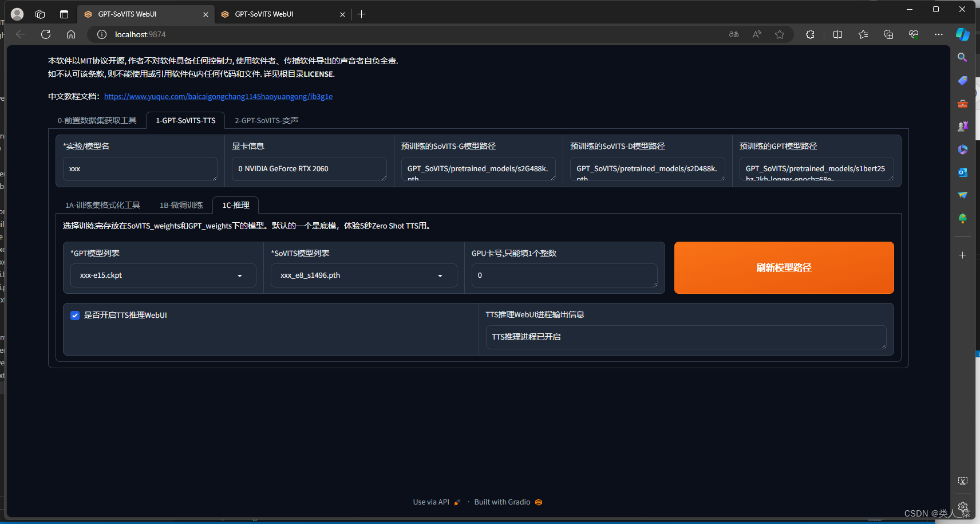View site information icon in address bar
Image resolution: width=980 pixels, height=524 pixels.
pyautogui.click(x=102, y=34)
